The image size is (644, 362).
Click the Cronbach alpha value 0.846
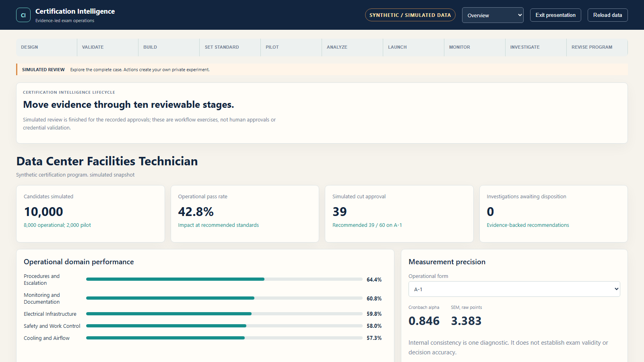coord(424,321)
